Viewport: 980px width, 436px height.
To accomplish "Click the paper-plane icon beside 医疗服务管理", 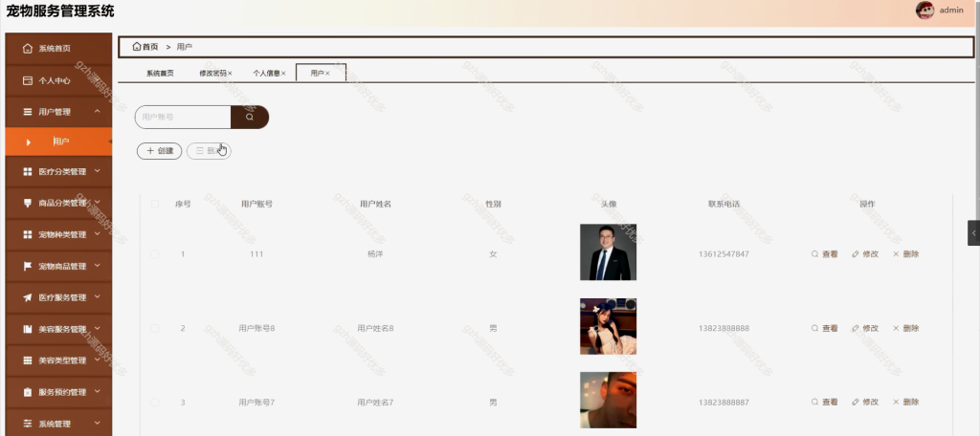I will [27, 298].
